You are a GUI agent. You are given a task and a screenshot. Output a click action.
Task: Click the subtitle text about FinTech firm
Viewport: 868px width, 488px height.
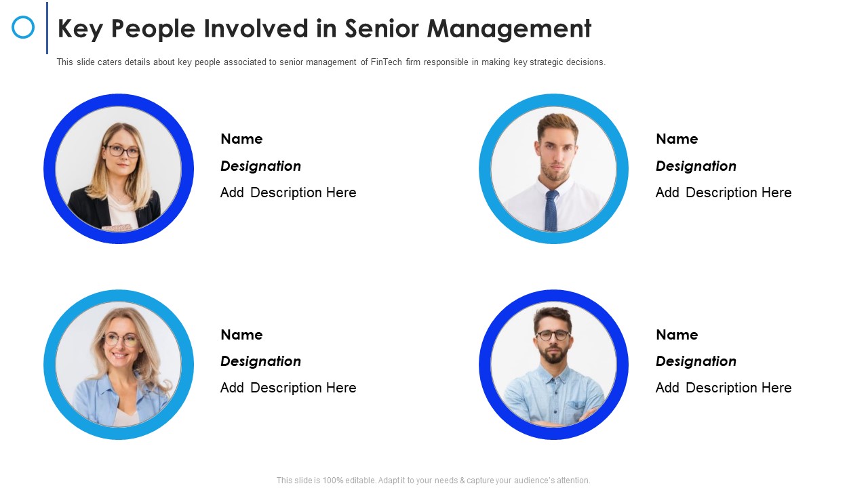(331, 62)
